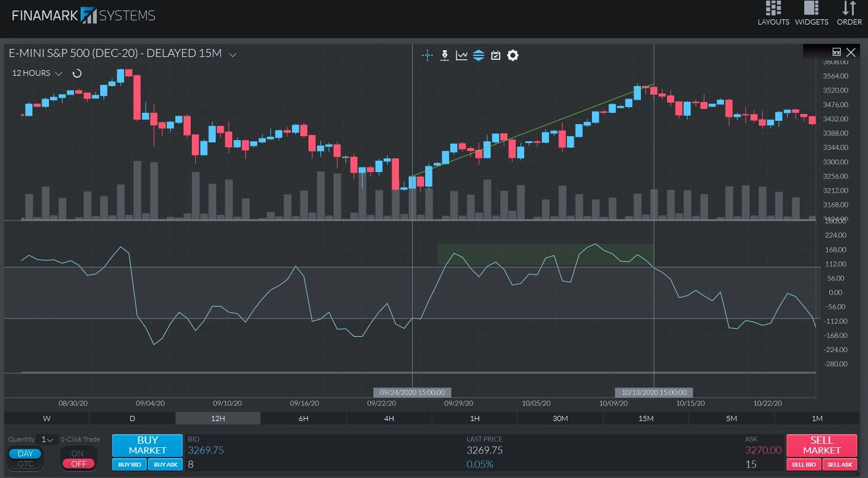Select the crosshair cursor tool
The image size is (868, 478).
(427, 55)
